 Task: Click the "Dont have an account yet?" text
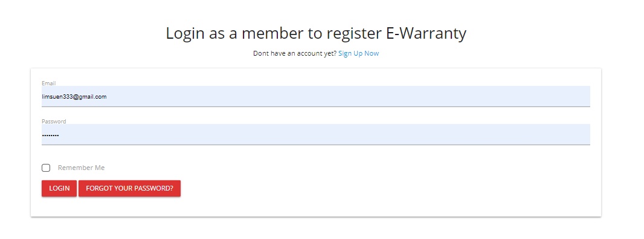click(x=295, y=53)
